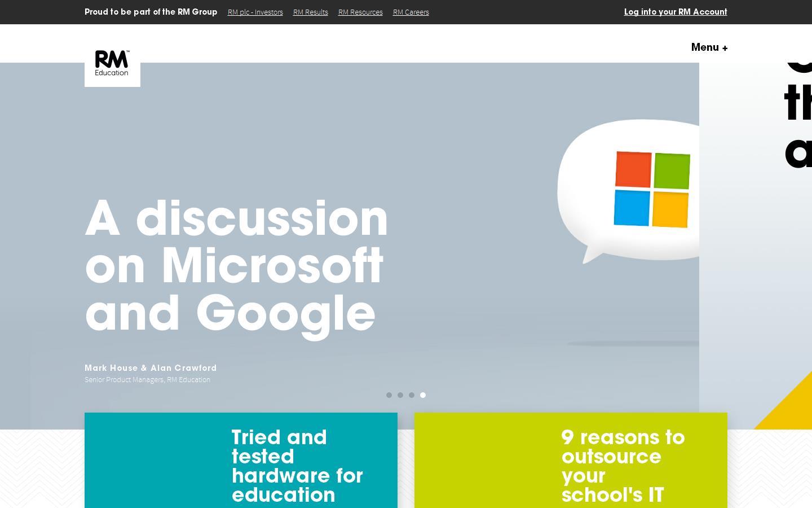812x508 pixels.
Task: Click 'Mark House & Alan Crawford' author name
Action: coord(151,368)
